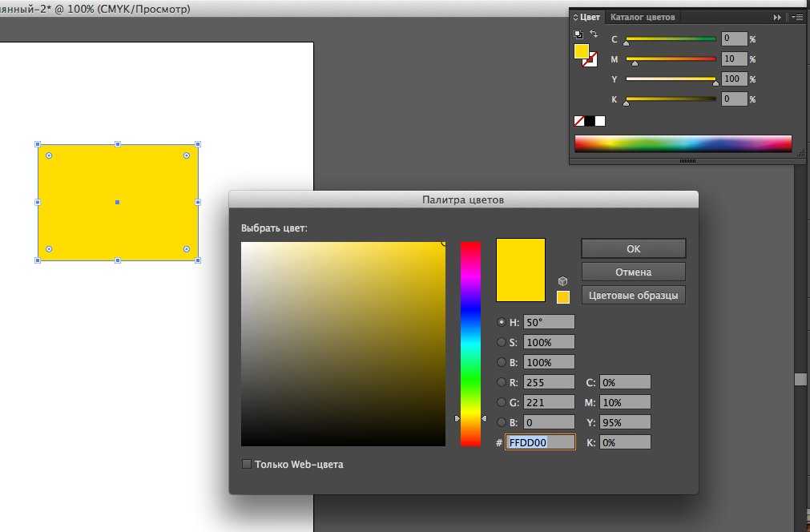Click the vertical hue spectrum slider

pos(470,344)
